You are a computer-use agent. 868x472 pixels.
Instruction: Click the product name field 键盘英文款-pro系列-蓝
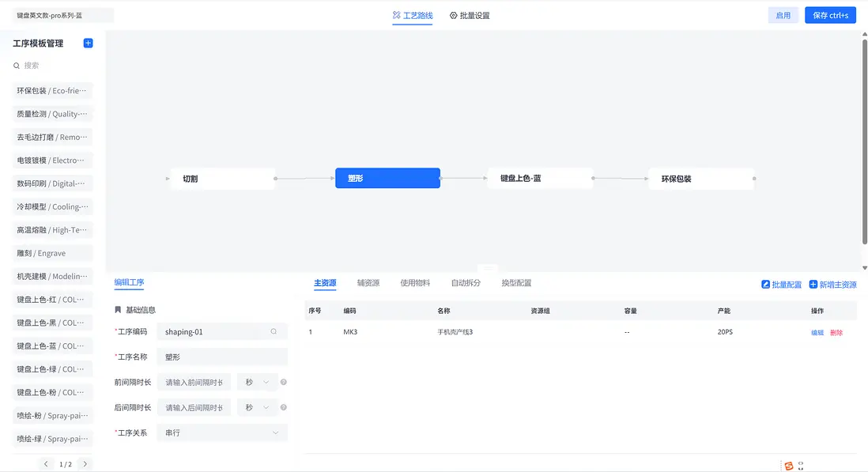(62, 16)
